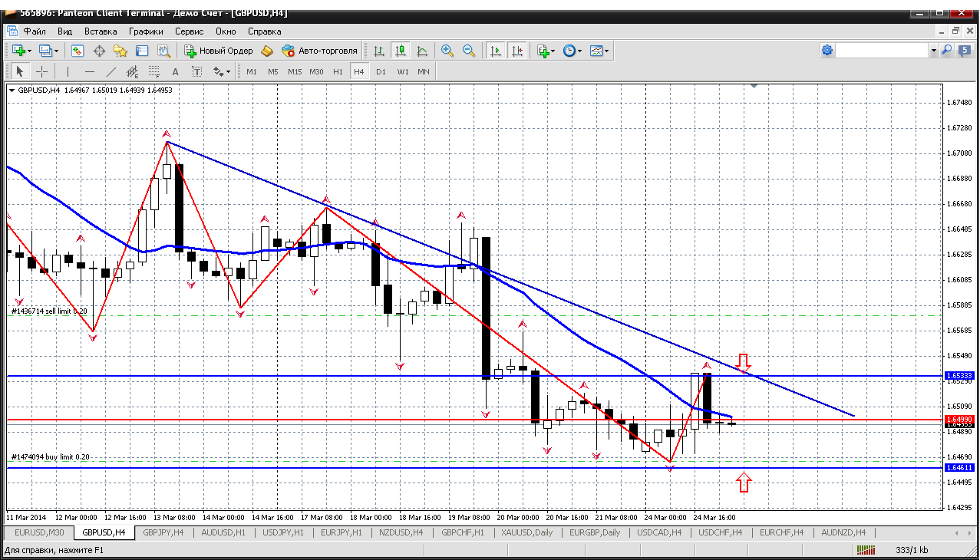The image size is (980, 560).
Task: Open the Сервис menu
Action: pyautogui.click(x=189, y=31)
